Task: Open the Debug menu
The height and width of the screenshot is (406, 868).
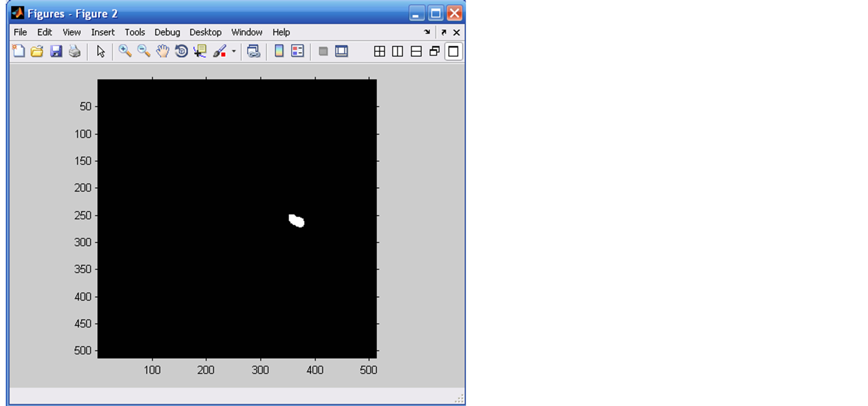Action: point(167,32)
